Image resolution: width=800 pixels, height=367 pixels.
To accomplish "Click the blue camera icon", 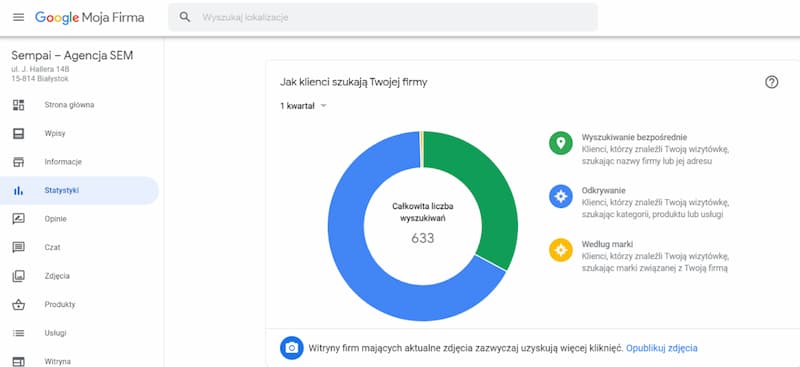I will tap(291, 348).
